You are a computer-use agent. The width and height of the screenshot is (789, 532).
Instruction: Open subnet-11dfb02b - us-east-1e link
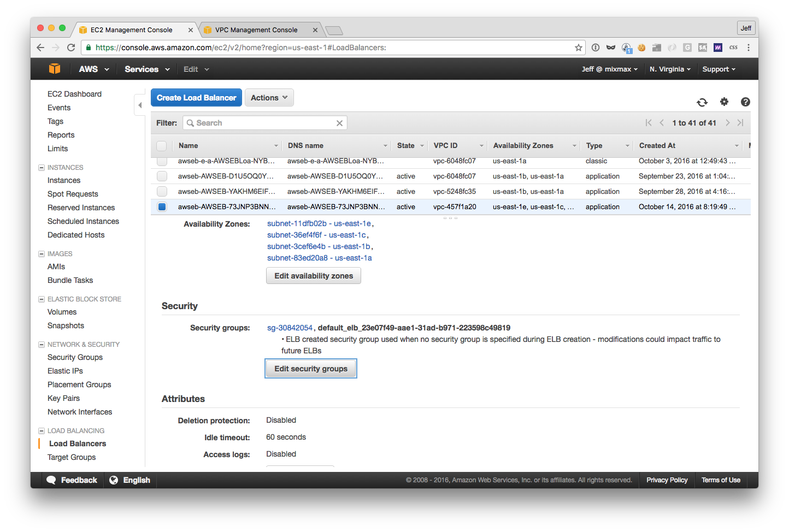click(319, 223)
